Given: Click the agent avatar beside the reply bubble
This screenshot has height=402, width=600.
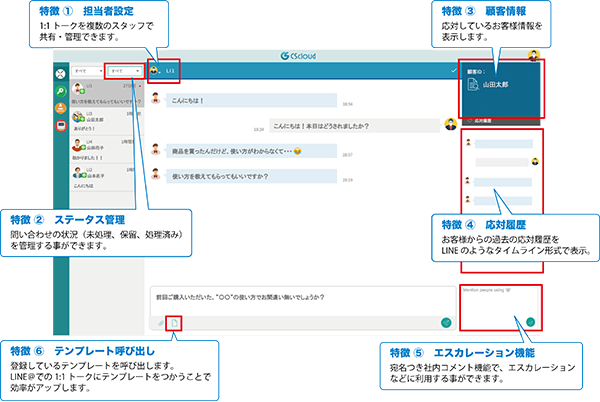Looking at the screenshot, I should pyautogui.click(x=450, y=124).
